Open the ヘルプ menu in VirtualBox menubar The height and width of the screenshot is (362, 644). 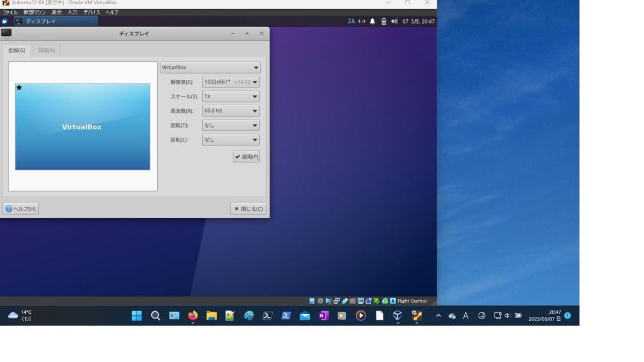click(112, 12)
